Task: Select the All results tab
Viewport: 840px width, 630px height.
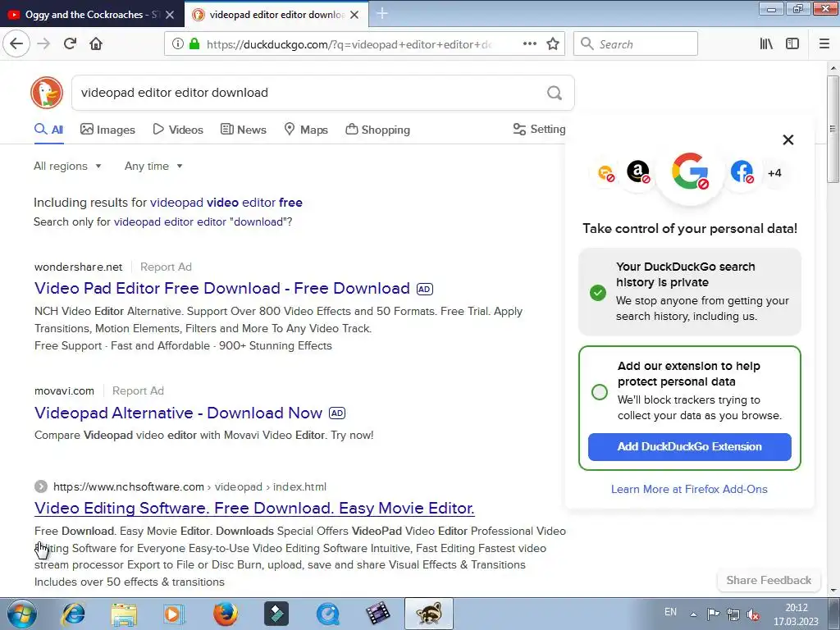Action: (48, 130)
